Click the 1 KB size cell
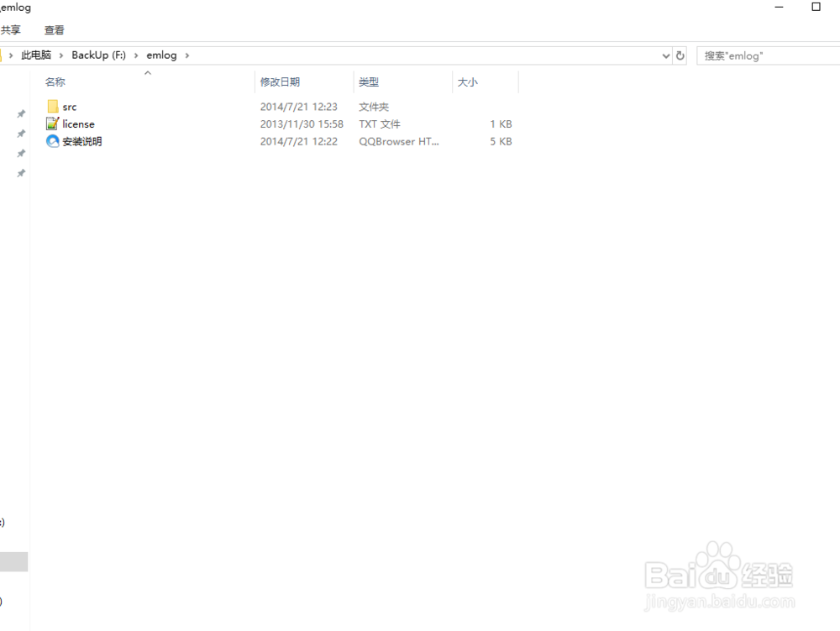Screen dimensions: 840x631 [501, 124]
